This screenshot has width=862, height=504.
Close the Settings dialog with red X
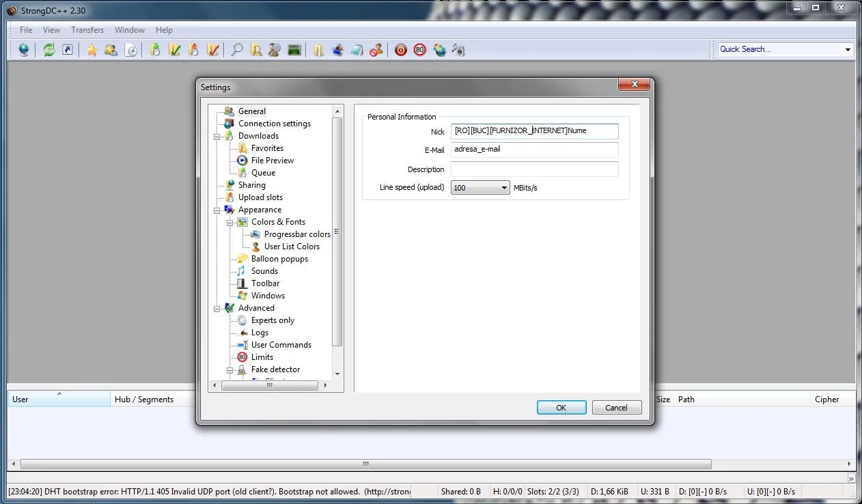[x=633, y=84]
